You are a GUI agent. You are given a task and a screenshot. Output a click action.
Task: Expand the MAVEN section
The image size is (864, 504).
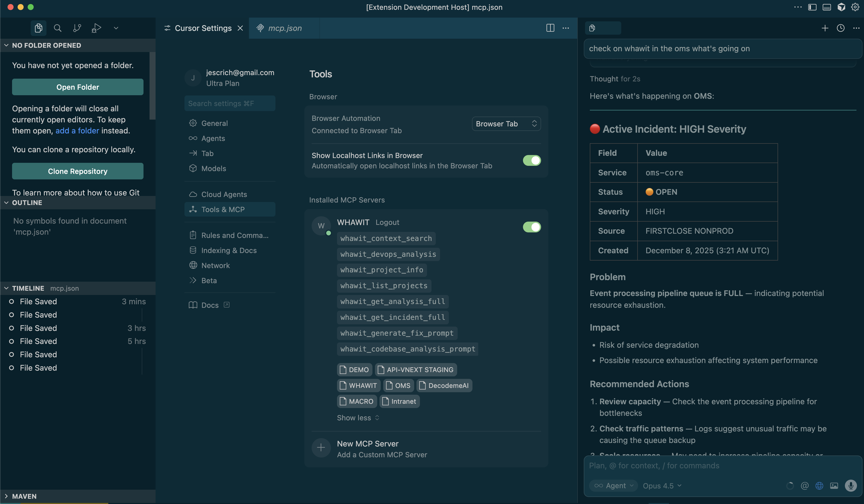point(24,496)
